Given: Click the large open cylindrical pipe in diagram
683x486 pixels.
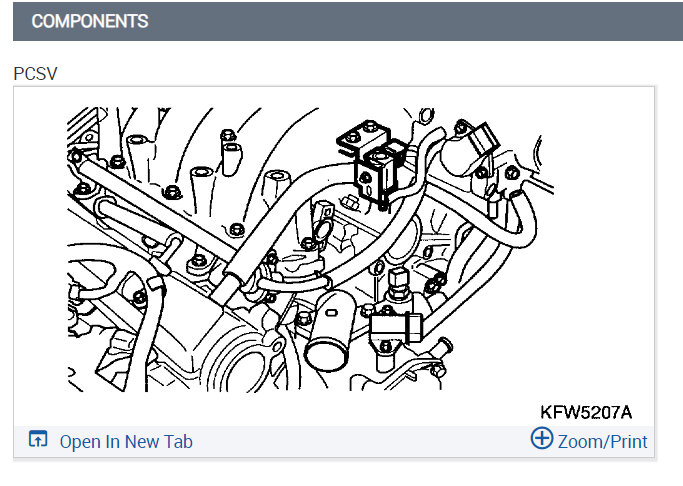Looking at the screenshot, I should (330, 330).
